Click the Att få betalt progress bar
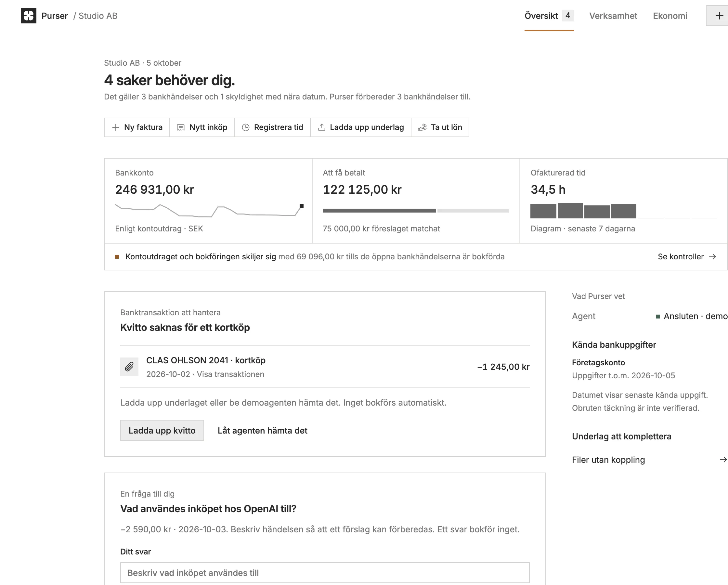 [416, 210]
